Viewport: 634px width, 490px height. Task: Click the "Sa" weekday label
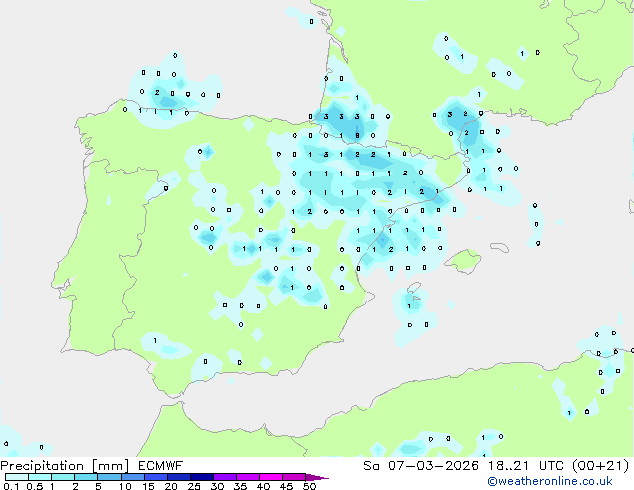(371, 466)
